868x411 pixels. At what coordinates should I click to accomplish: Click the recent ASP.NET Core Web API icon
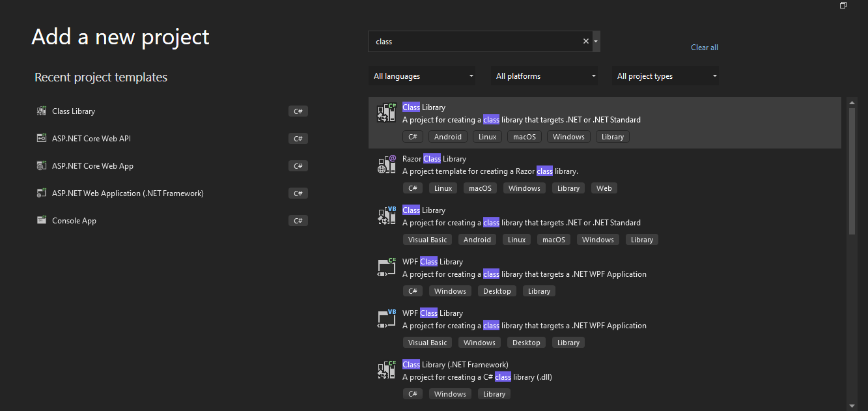[x=42, y=139]
